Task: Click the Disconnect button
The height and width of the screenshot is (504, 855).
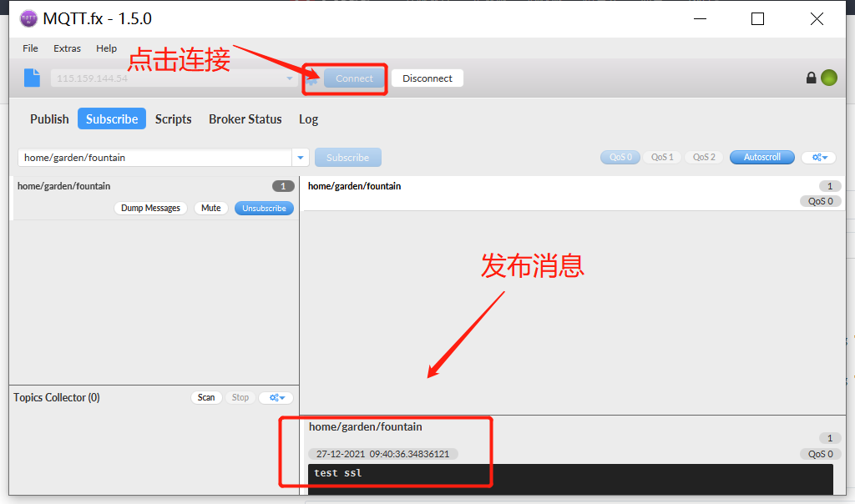Action: click(x=427, y=78)
